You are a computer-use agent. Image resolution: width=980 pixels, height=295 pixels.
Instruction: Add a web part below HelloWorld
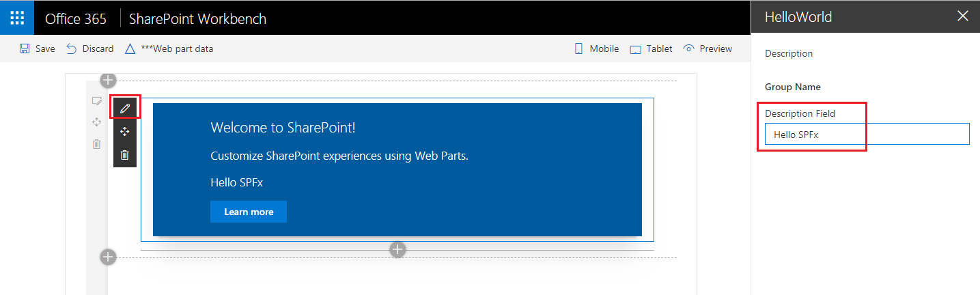pyautogui.click(x=397, y=250)
